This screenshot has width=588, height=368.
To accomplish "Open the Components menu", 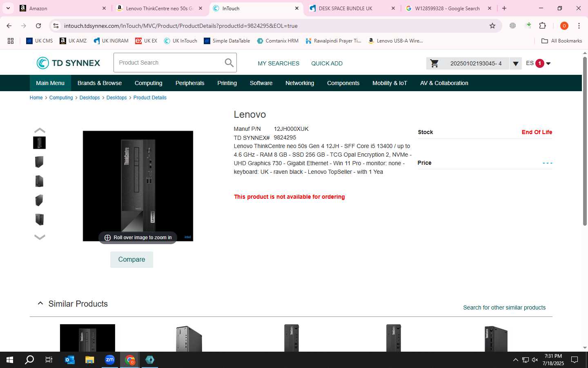I will tap(343, 83).
